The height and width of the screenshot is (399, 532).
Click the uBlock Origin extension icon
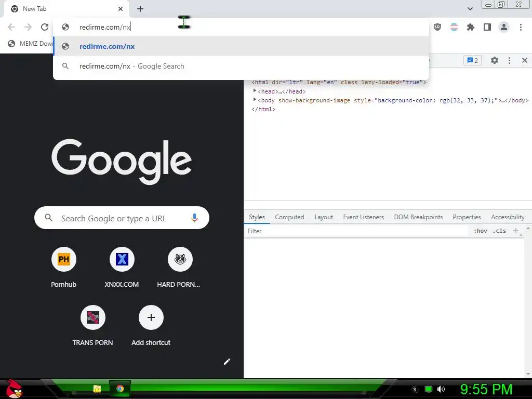(x=437, y=27)
